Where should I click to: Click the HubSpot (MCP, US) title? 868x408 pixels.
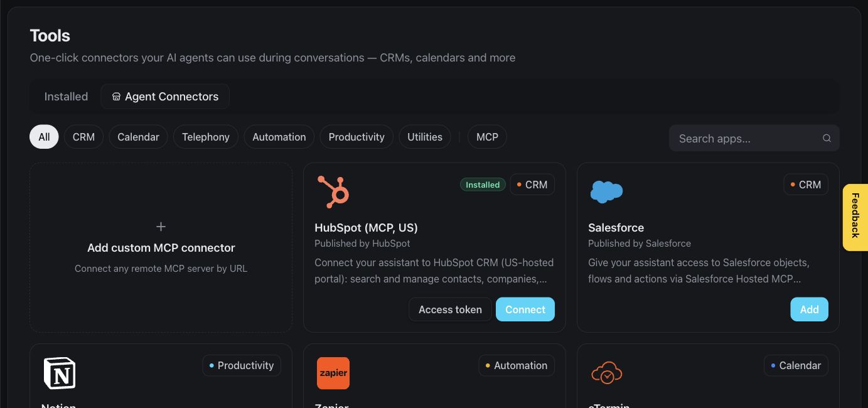tap(366, 228)
